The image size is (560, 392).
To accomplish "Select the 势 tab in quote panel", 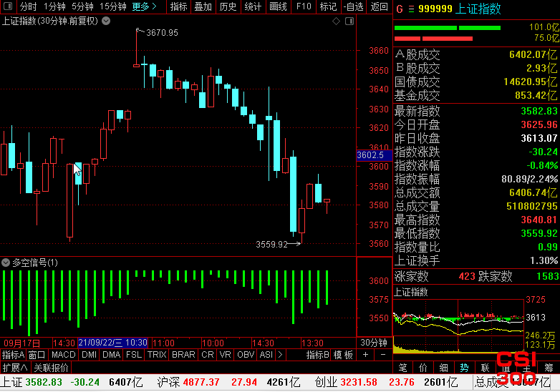I will click(x=464, y=368).
